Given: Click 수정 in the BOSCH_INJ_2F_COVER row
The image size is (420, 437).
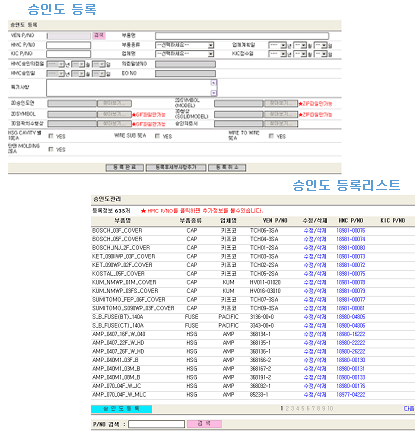Looking at the screenshot, I should coord(308,248).
